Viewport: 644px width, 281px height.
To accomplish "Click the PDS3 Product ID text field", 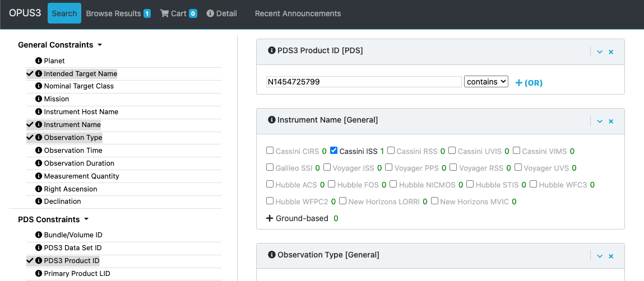I will point(364,82).
